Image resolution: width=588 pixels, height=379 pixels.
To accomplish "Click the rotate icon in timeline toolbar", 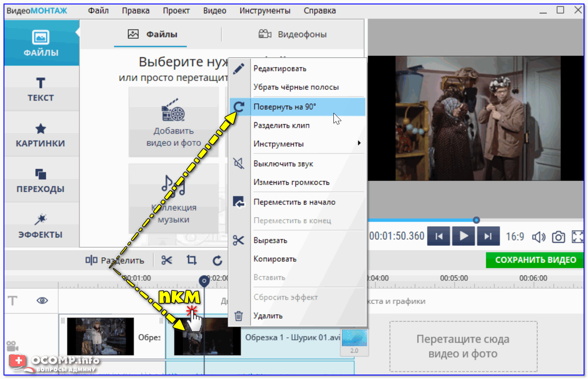I will (x=217, y=260).
